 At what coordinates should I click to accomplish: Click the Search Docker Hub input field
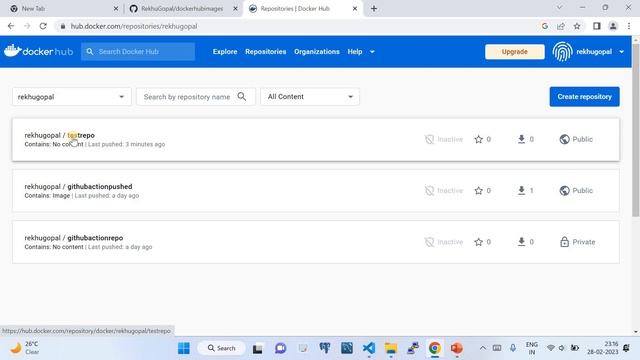(138, 52)
